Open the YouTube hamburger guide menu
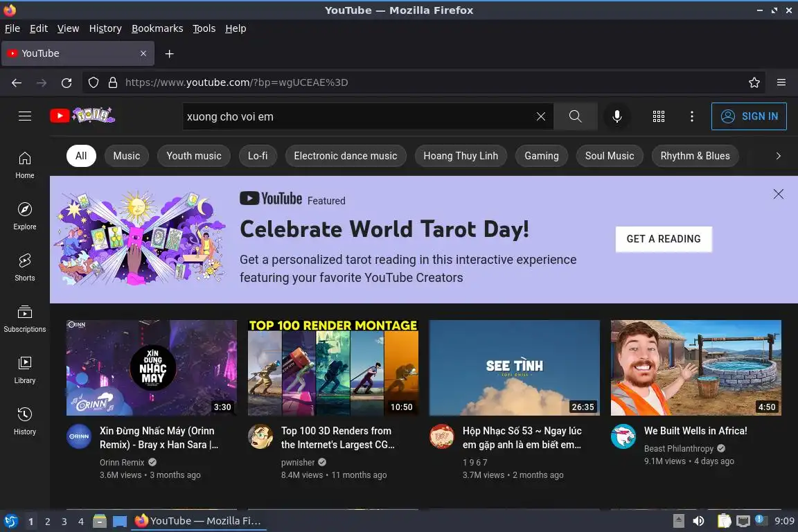 (x=24, y=116)
